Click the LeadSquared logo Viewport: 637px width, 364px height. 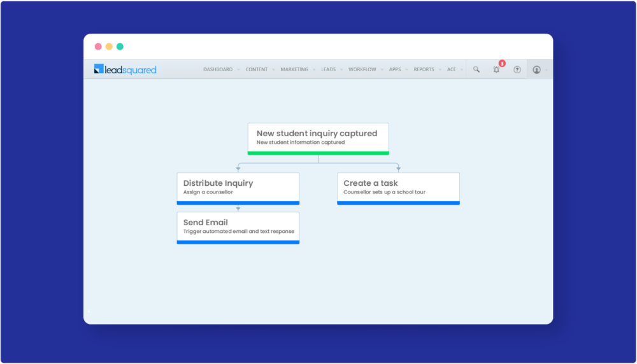(x=125, y=69)
